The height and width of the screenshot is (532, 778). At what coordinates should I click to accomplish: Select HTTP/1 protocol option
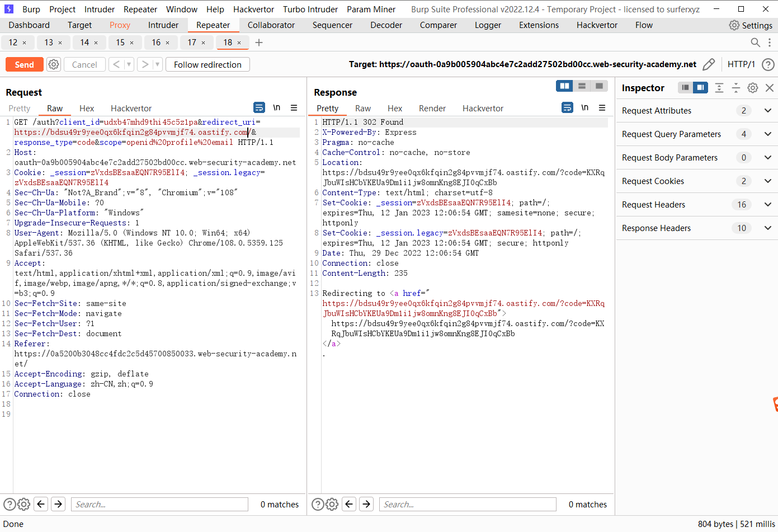coord(741,64)
